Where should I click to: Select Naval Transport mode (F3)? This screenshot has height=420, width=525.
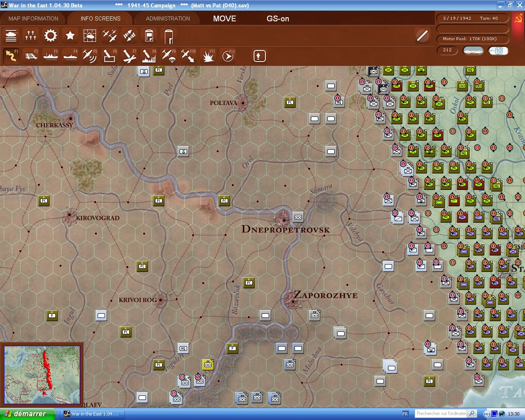[x=50, y=56]
